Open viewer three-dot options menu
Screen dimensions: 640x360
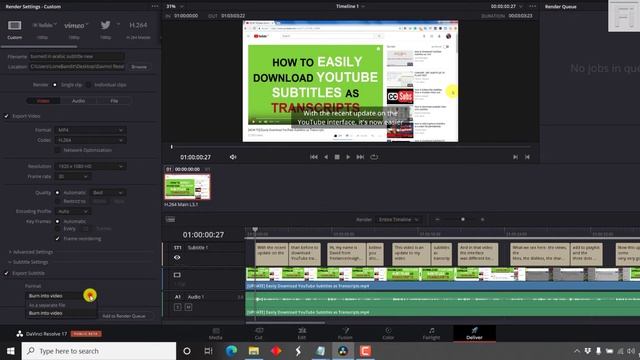coord(532,6)
